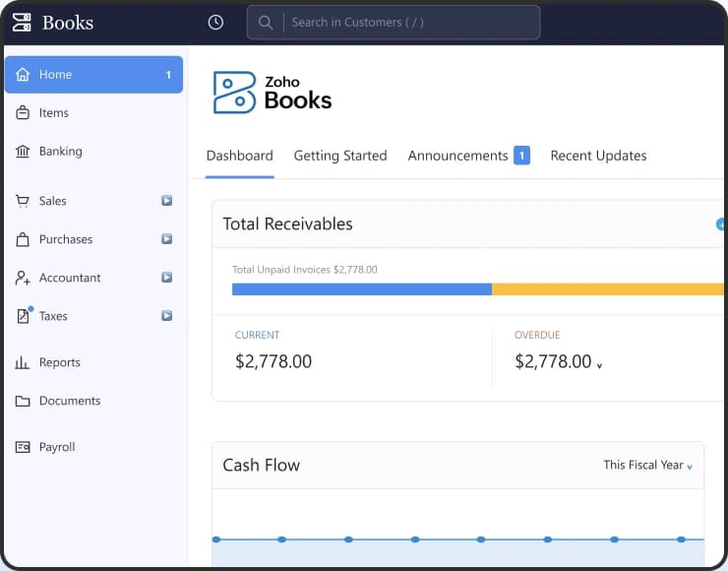Expand the Purchases submenu arrow
The height and width of the screenshot is (571, 728).
point(166,239)
